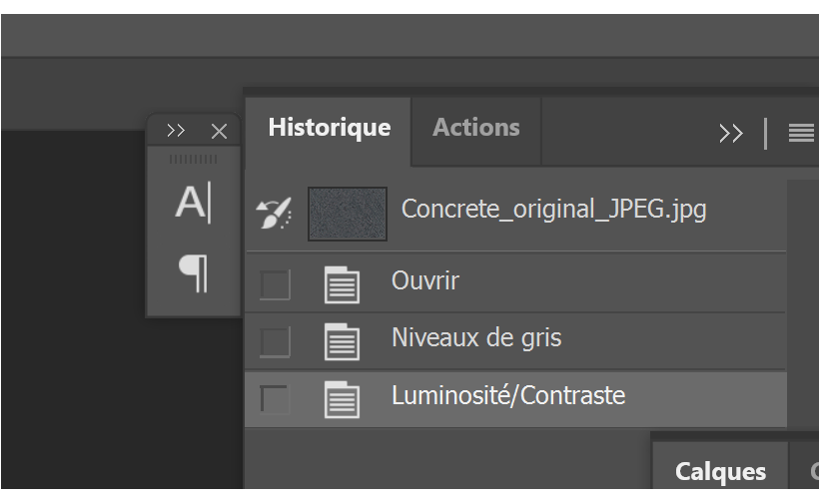Set history brush source at Ouvrir
This screenshot has height=504, width=820.
click(275, 284)
